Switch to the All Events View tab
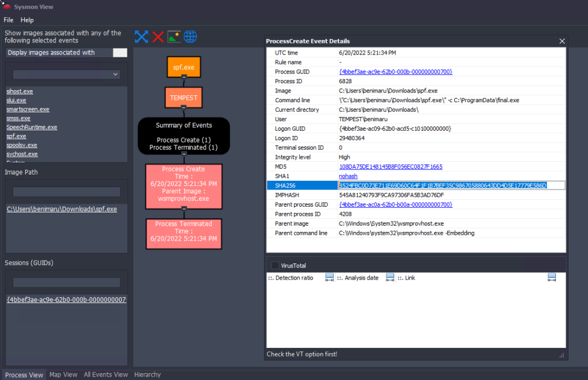 tap(106, 375)
